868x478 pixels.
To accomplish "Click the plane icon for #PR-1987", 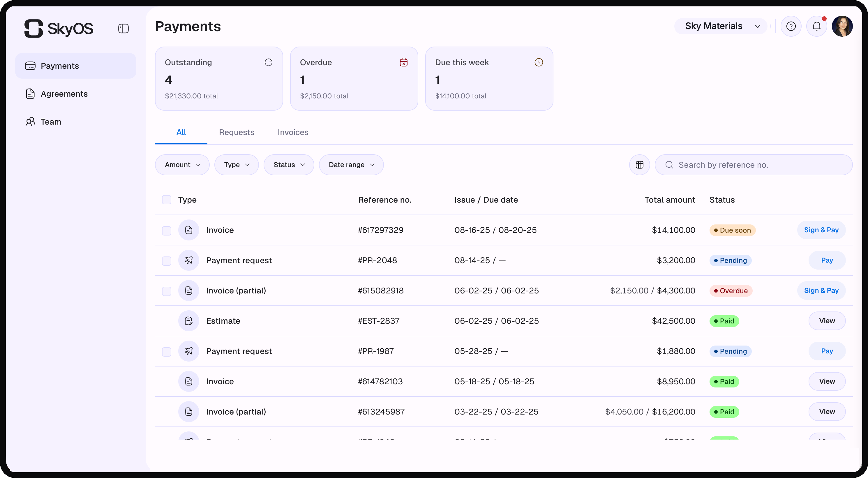I will [x=189, y=351].
